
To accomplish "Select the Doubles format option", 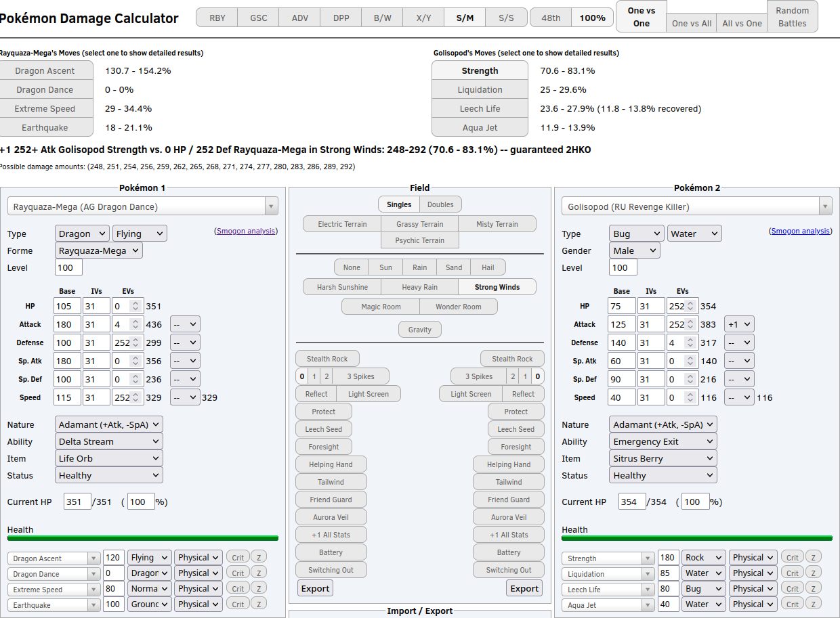I will tap(441, 204).
